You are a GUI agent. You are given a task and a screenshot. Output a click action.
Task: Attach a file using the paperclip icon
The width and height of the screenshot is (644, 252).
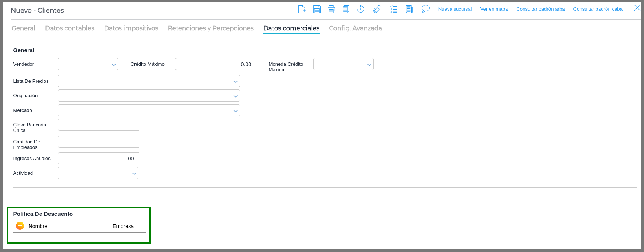pos(377,9)
